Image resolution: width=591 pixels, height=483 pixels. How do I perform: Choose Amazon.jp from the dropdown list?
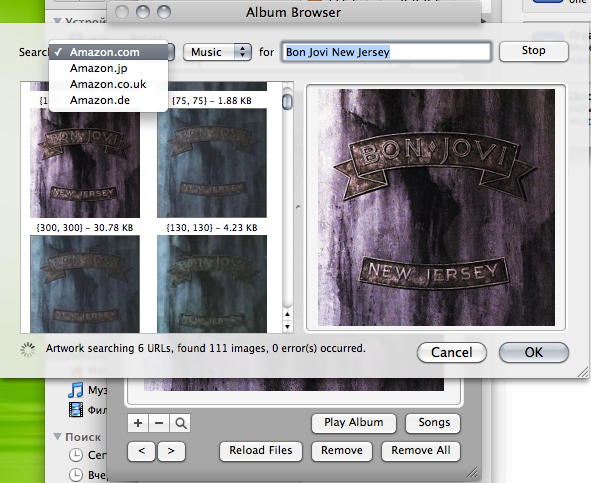coord(109,68)
